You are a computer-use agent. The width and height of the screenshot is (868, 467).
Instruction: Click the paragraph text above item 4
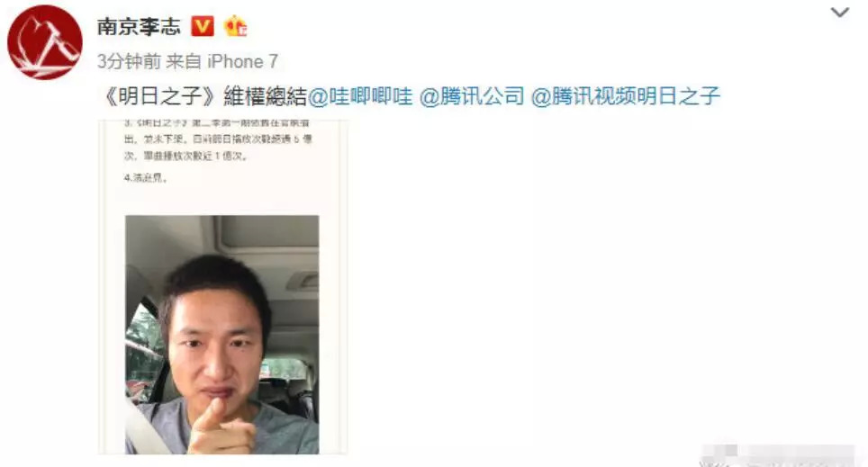[x=218, y=140]
